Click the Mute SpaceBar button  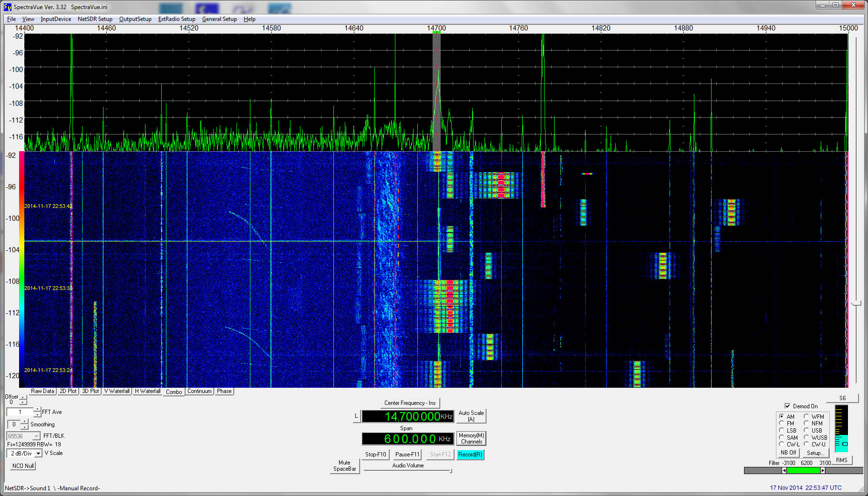(344, 466)
